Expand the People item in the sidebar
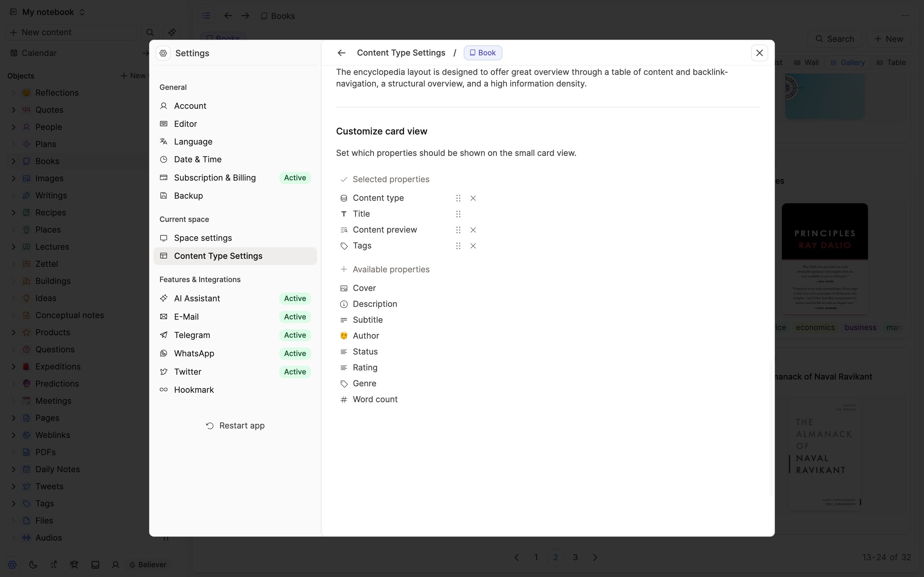The width and height of the screenshot is (924, 577). click(13, 126)
